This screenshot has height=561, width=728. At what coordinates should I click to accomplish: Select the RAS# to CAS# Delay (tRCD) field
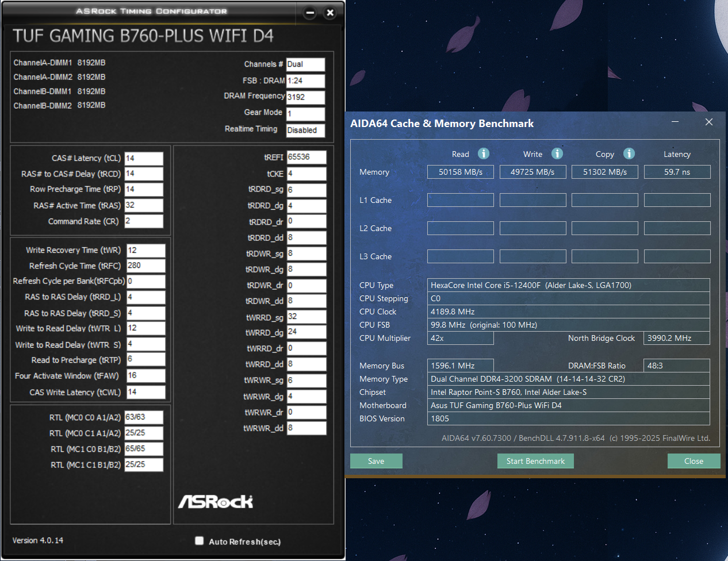(x=144, y=174)
